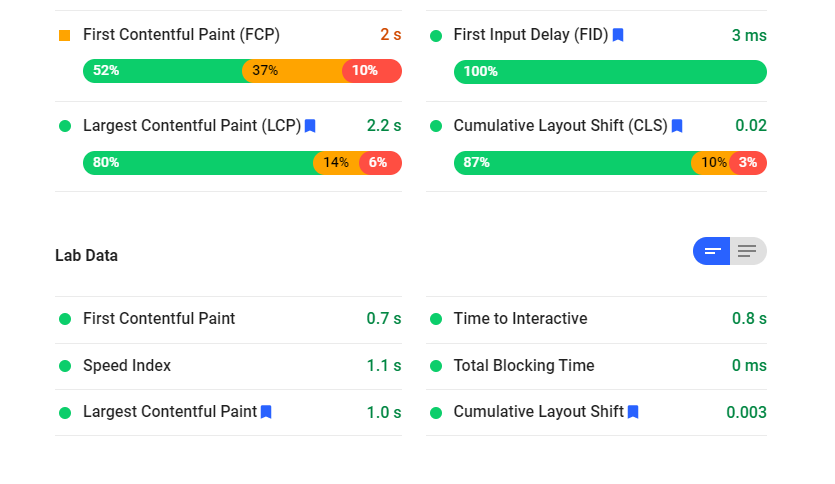Click the Lab Data section heading
Image resolution: width=835 pixels, height=484 pixels.
pyautogui.click(x=86, y=256)
